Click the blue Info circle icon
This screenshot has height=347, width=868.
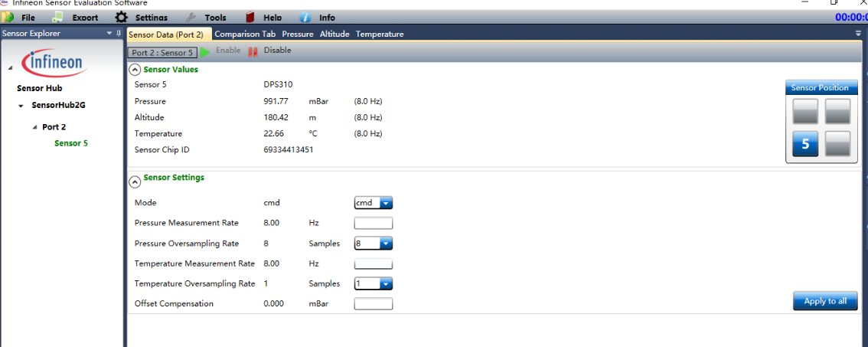pyautogui.click(x=305, y=17)
